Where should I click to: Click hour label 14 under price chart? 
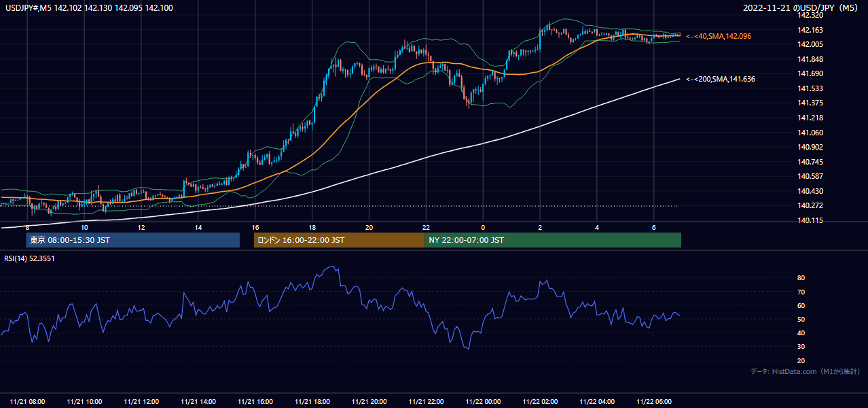pyautogui.click(x=198, y=227)
